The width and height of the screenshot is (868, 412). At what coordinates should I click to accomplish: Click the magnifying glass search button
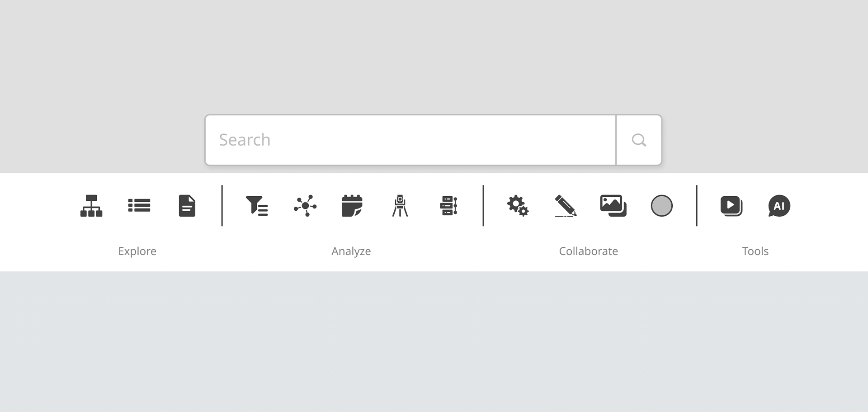(639, 140)
